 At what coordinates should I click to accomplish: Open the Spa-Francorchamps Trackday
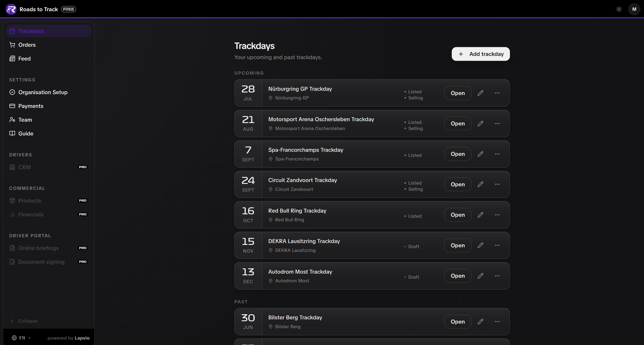pyautogui.click(x=458, y=154)
